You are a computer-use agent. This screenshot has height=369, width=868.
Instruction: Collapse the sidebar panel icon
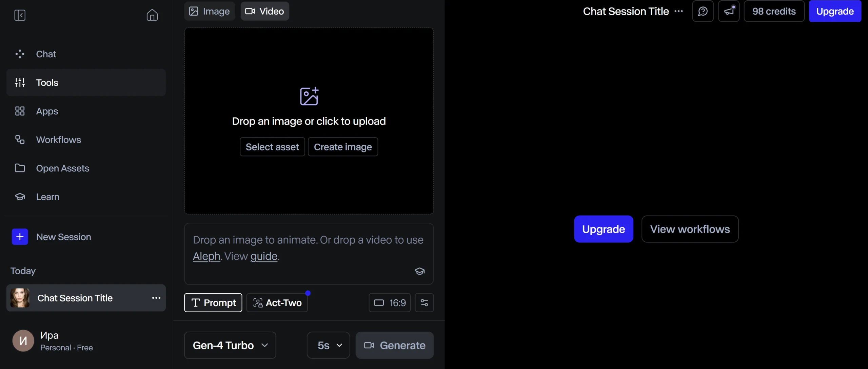point(20,15)
